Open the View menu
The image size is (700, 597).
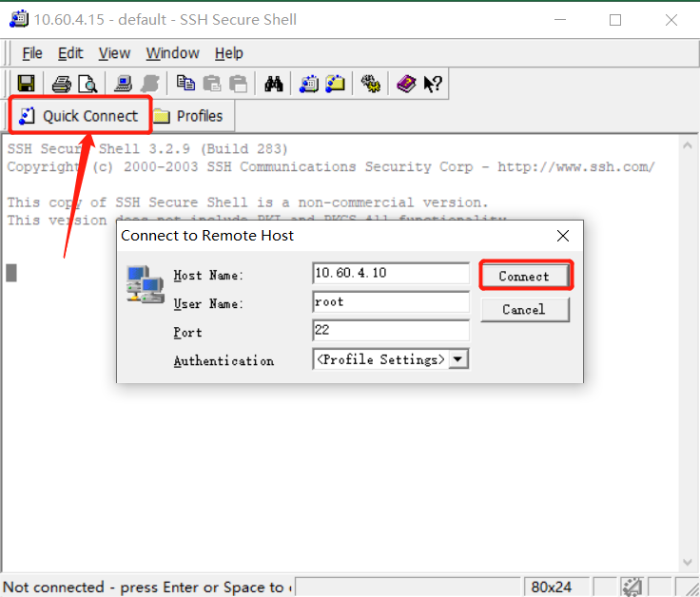(114, 53)
